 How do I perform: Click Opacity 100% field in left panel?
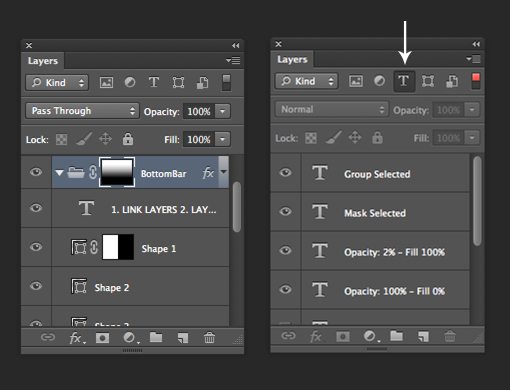tap(199, 111)
